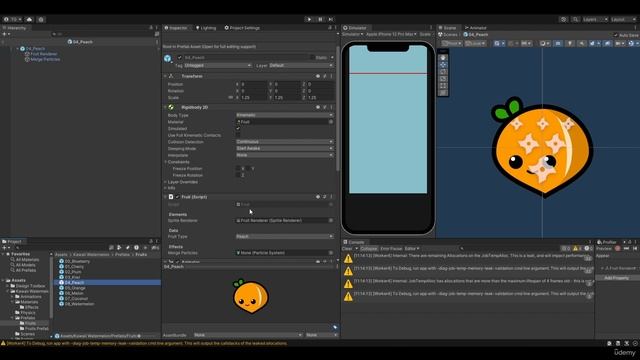Open Fruit Script component context menu
The width and height of the screenshot is (640, 360).
331,197
